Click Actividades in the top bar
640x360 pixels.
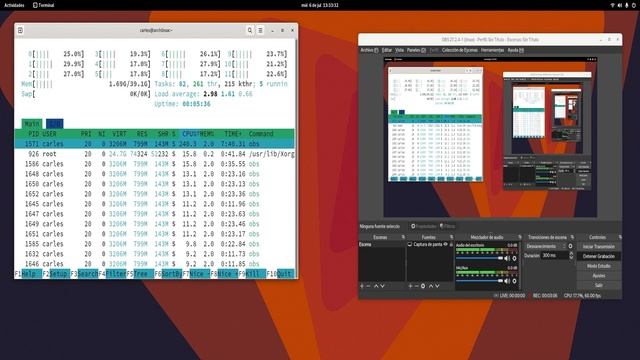(14, 5)
